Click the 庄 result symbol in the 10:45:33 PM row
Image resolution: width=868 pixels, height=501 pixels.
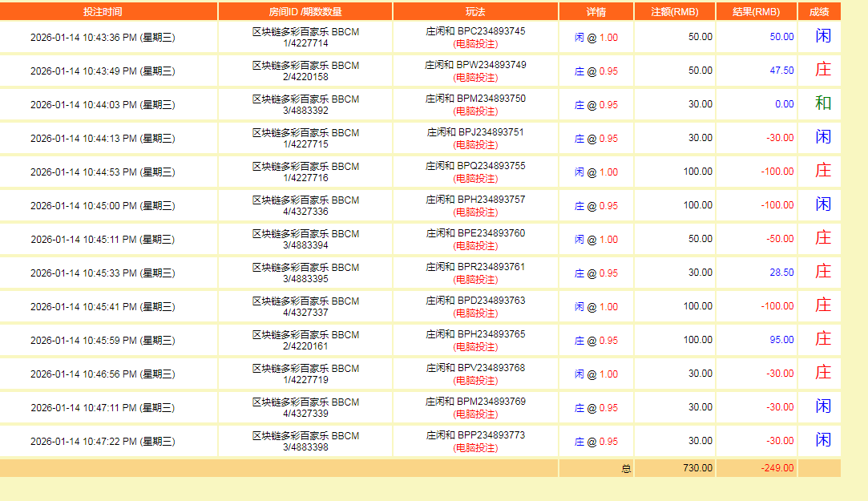click(822, 272)
